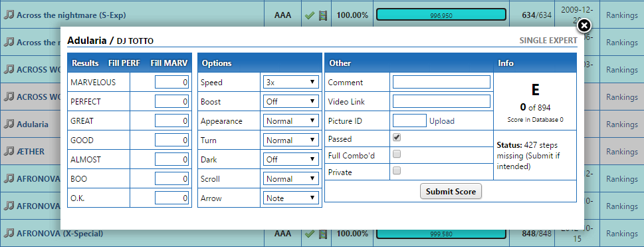This screenshot has height=247, width=644.
Task: Click the music note icon beside ÆTHER
Action: (9, 151)
